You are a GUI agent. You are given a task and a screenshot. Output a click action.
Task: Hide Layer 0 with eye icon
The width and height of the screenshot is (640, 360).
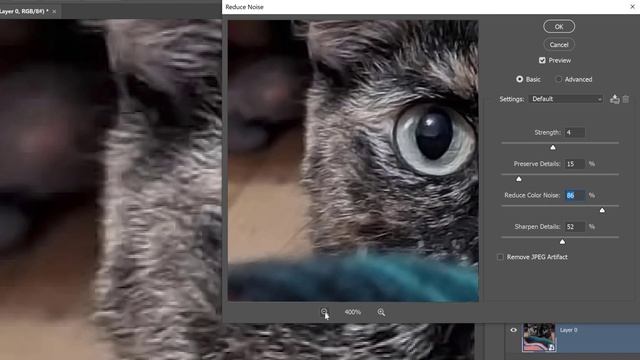[x=513, y=330]
